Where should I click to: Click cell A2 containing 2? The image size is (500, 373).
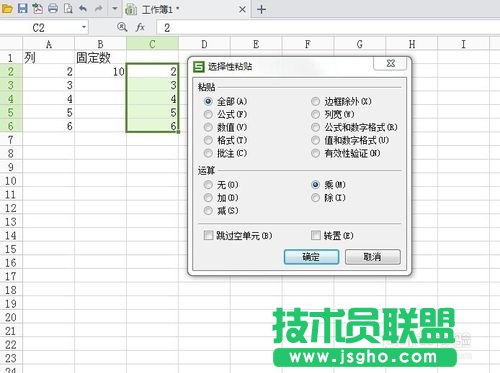[49, 72]
